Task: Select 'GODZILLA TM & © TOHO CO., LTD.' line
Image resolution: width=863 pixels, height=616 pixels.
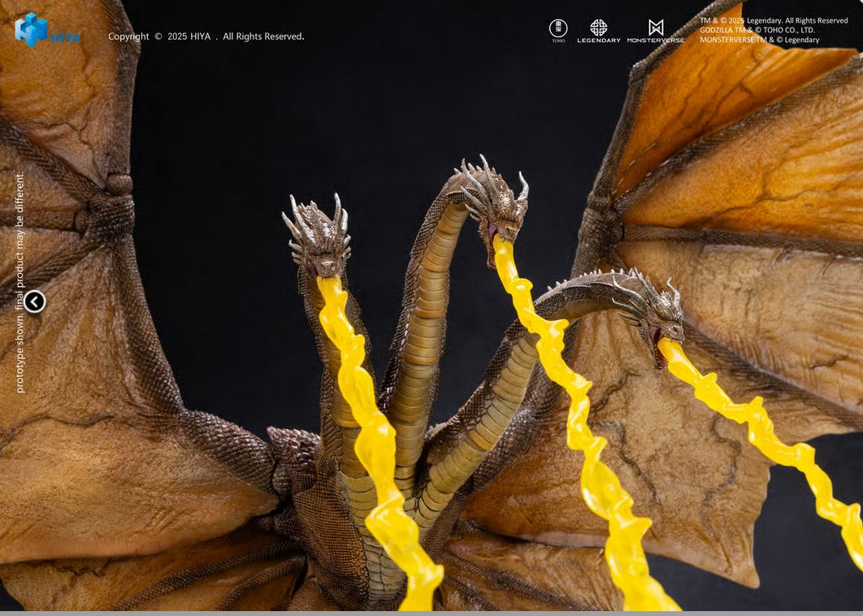Action: (757, 30)
